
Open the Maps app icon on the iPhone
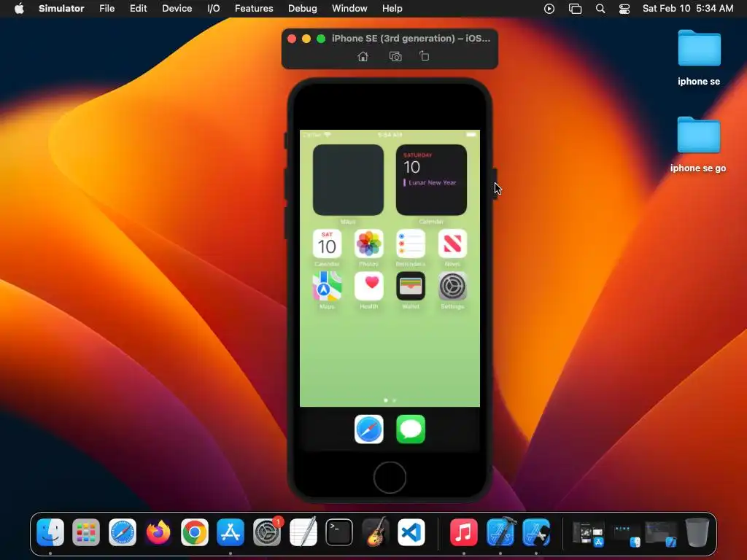tap(327, 286)
